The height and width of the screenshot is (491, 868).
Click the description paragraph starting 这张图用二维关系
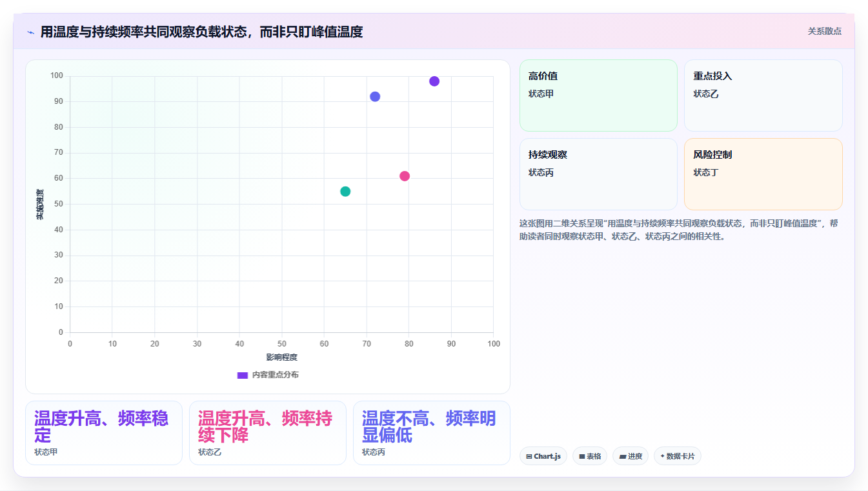point(680,230)
